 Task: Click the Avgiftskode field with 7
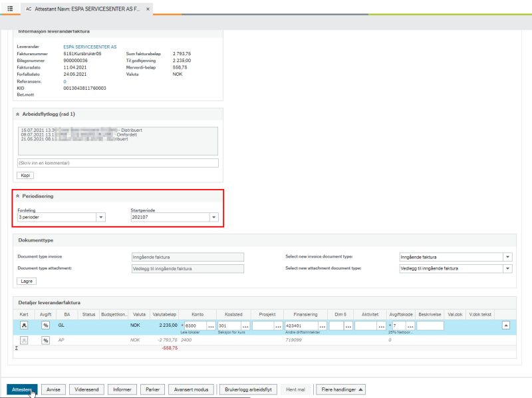(400, 325)
